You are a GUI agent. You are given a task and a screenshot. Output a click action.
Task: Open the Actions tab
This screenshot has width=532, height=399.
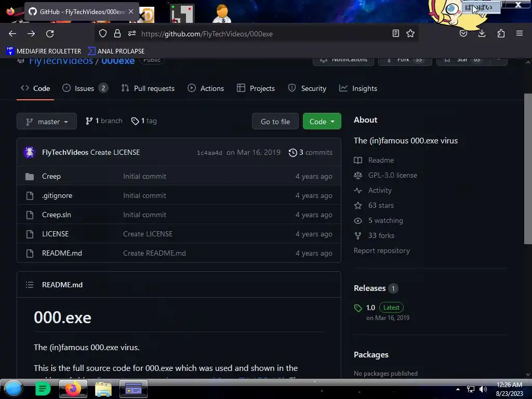click(206, 88)
